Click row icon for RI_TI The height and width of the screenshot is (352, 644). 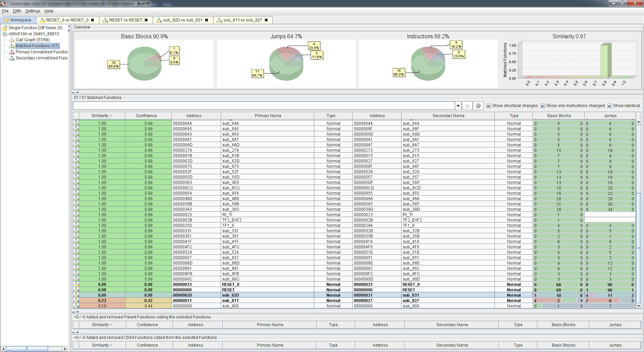pos(76,215)
